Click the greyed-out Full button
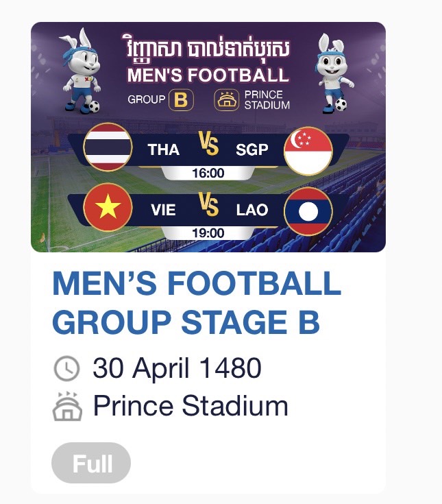 [x=91, y=463]
